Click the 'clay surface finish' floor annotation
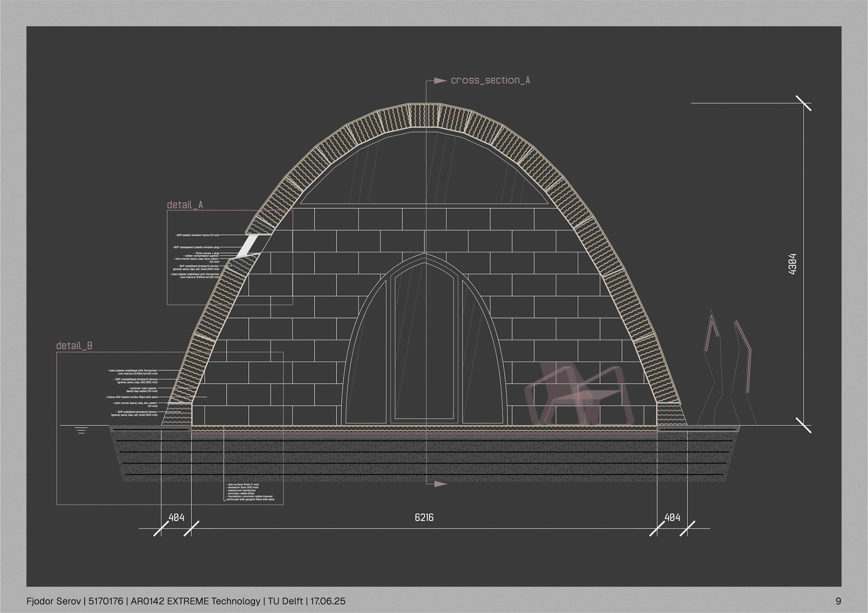 click(x=243, y=485)
